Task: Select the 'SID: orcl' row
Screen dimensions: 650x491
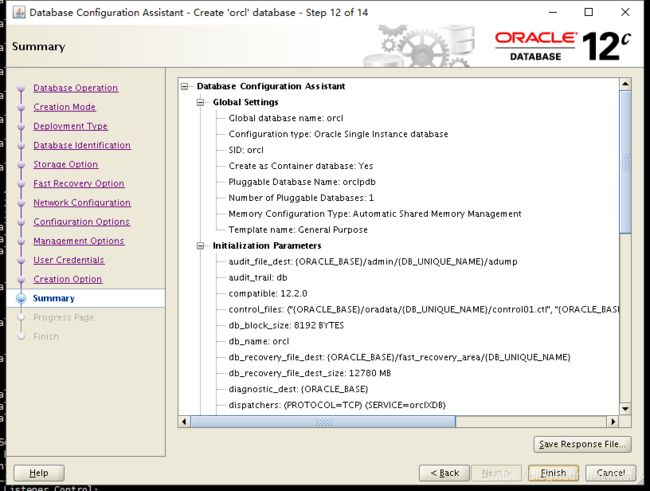Action: (246, 150)
